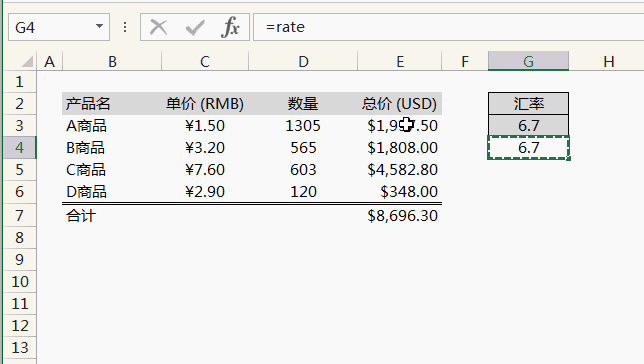The height and width of the screenshot is (364, 644).
Task: Select row 11 header
Action: coord(19,304)
